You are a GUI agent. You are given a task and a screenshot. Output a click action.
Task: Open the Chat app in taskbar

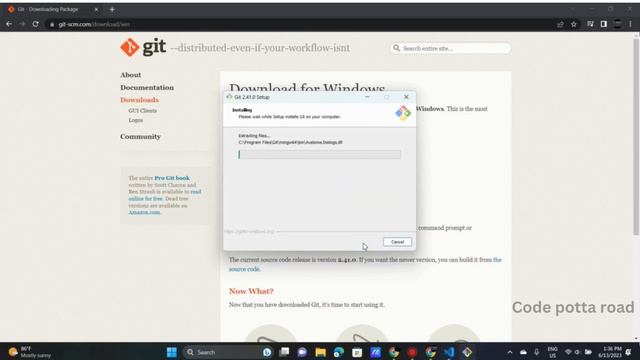coord(302,352)
